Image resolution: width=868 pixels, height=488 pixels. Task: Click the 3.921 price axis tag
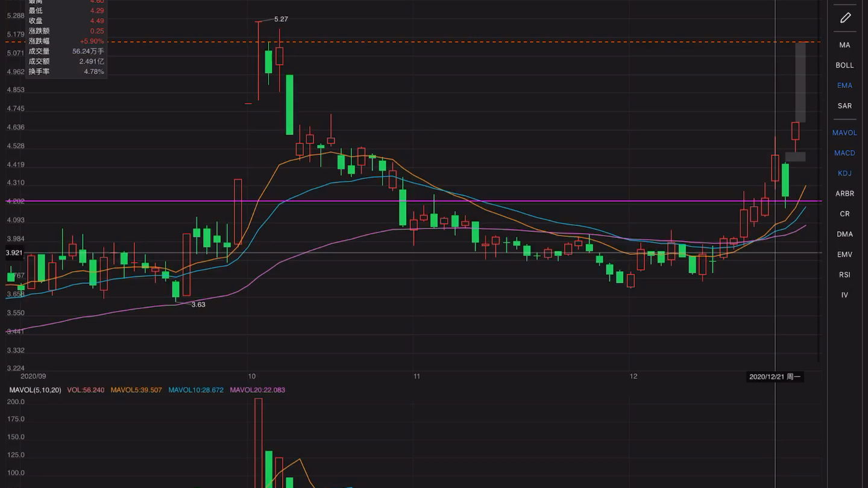[x=14, y=253]
